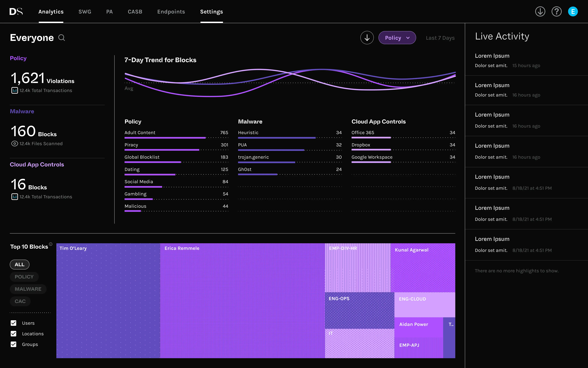Switch to the Settings tab
The height and width of the screenshot is (368, 588).
211,12
